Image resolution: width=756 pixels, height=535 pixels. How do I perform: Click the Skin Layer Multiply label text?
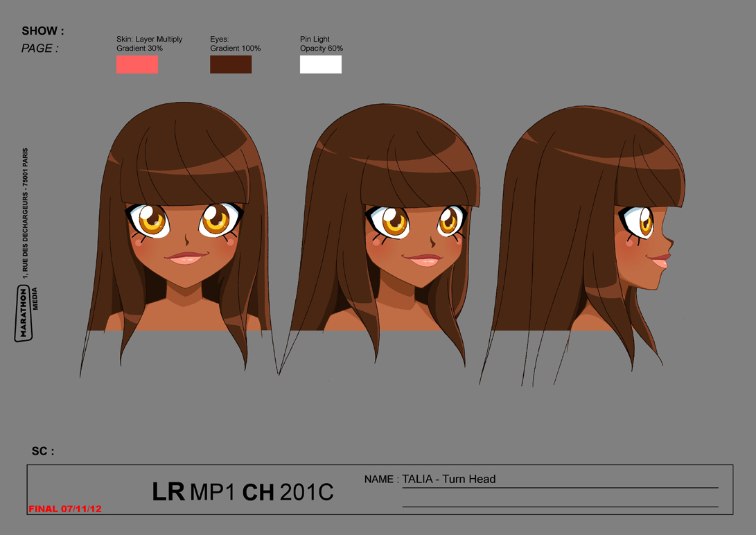tap(149, 44)
